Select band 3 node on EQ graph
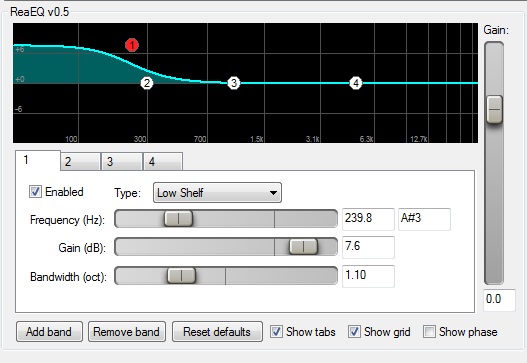Screen dimensions: 527x363 point(234,83)
